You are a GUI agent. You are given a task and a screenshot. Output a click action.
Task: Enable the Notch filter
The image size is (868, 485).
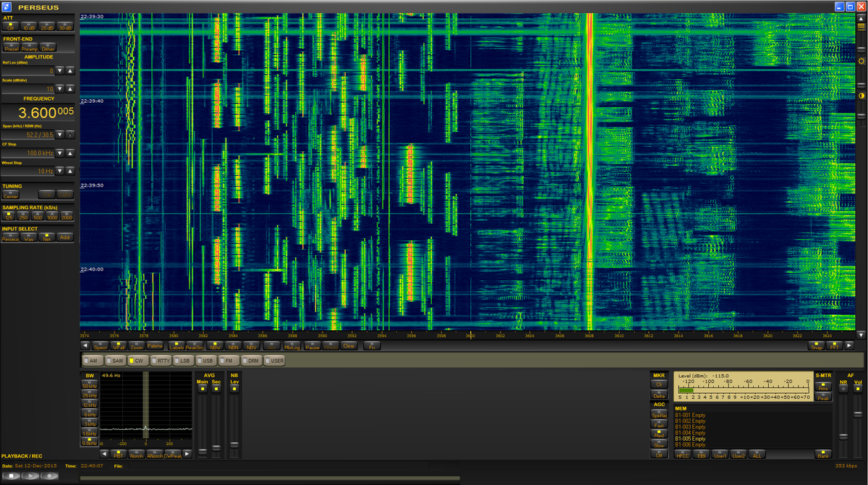pos(137,454)
